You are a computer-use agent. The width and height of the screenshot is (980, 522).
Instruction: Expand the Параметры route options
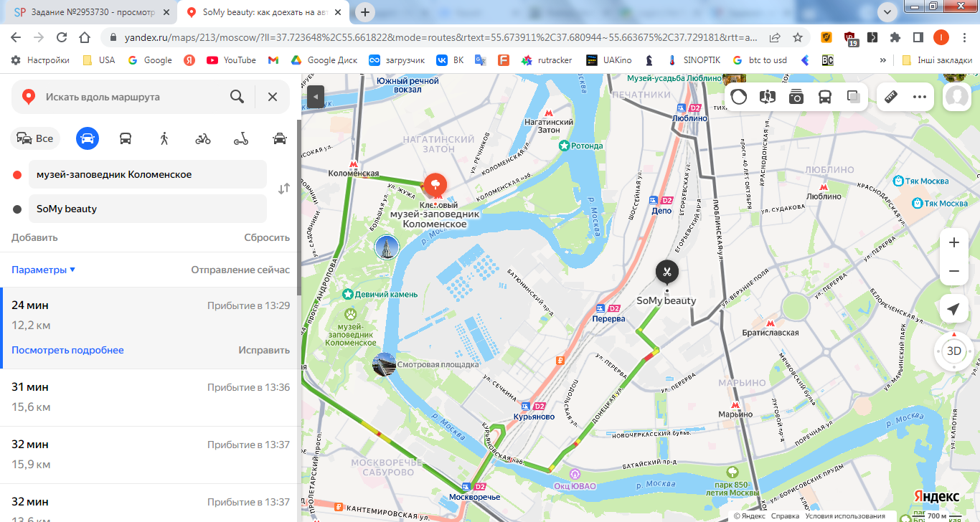pyautogui.click(x=44, y=270)
